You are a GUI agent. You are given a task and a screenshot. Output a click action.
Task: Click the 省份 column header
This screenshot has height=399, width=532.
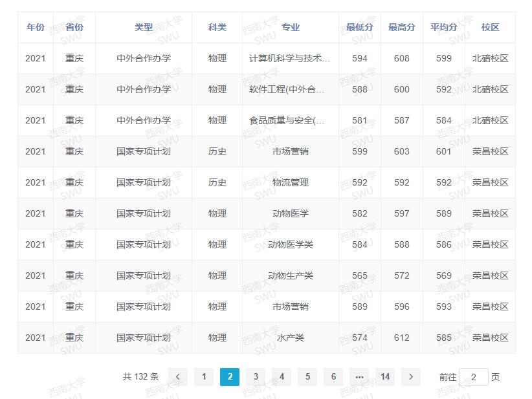pos(74,27)
